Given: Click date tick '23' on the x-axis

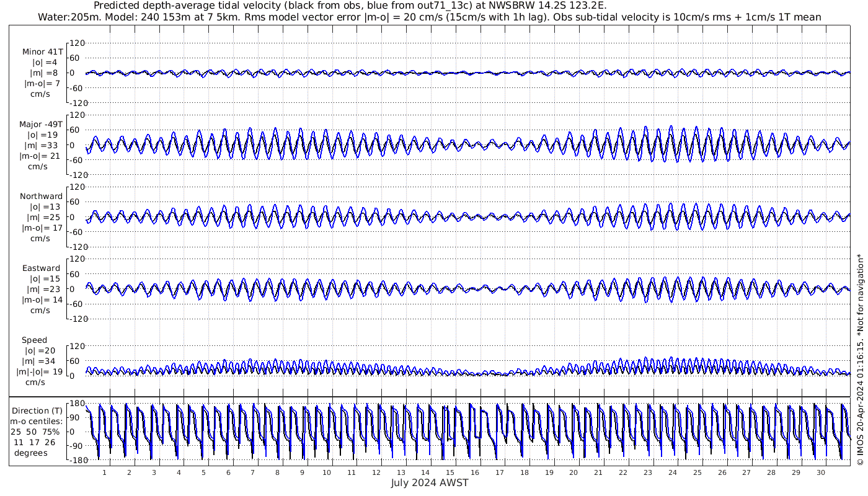Looking at the screenshot, I should pos(647,472).
